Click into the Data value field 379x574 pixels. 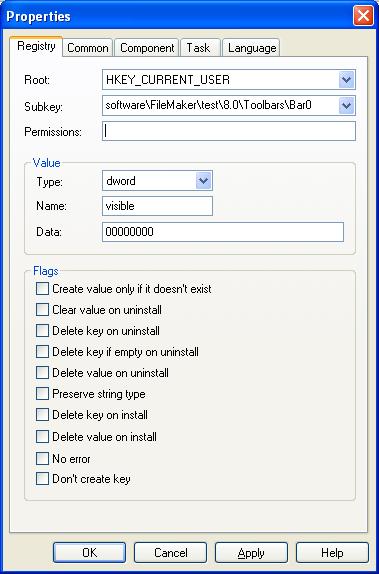pyautogui.click(x=223, y=232)
